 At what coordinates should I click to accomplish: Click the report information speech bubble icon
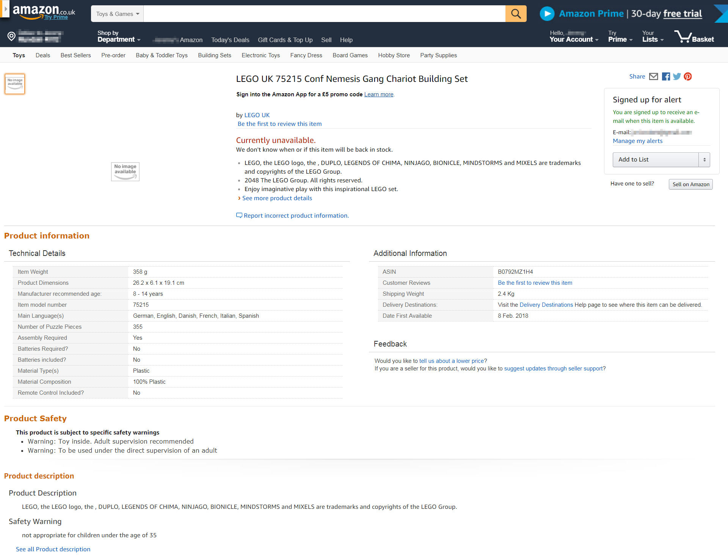[239, 215]
